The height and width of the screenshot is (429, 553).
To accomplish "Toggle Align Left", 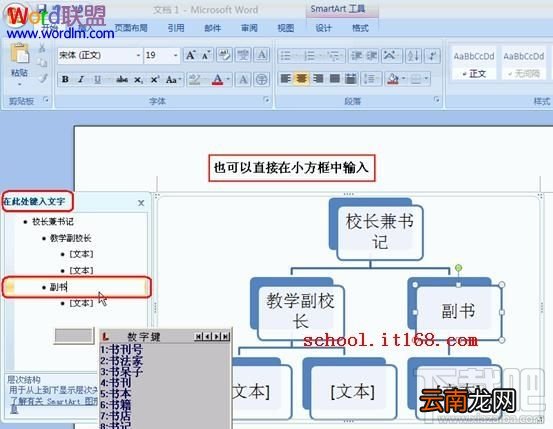I will [285, 79].
